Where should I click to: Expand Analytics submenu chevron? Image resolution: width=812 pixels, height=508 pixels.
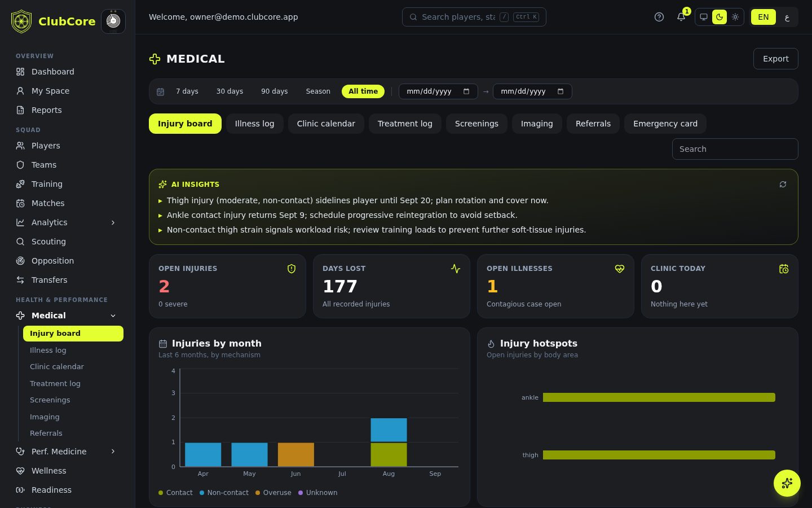(113, 222)
